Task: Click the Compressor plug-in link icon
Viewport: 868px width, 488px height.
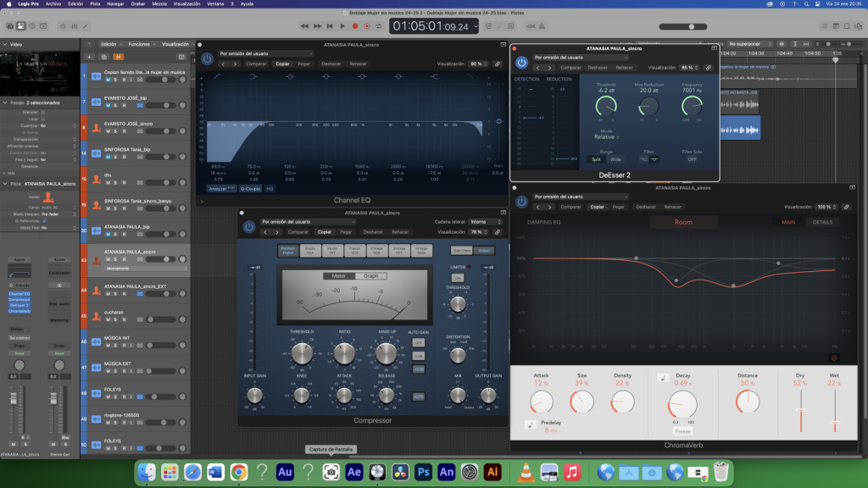Action: point(498,231)
